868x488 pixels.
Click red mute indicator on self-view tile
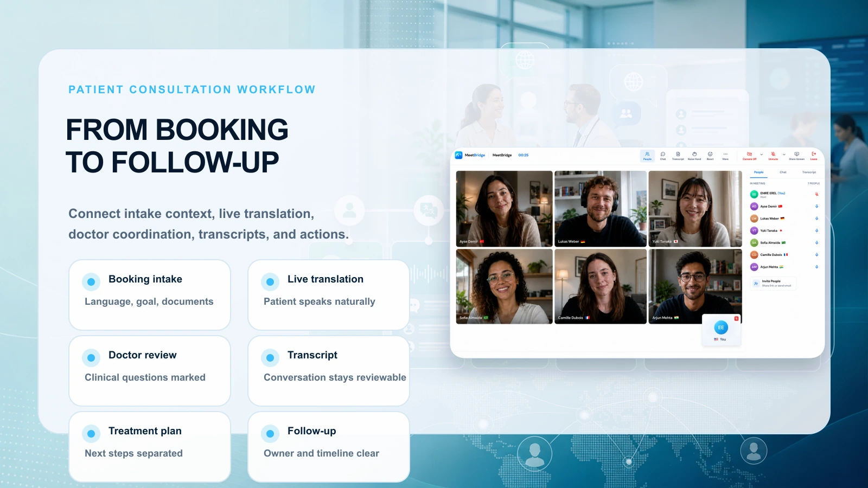click(736, 318)
